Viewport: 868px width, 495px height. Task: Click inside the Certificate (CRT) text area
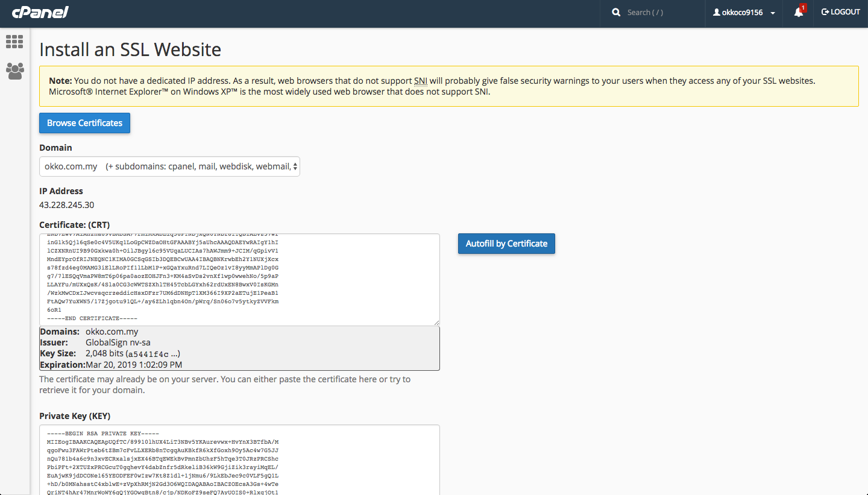point(239,279)
